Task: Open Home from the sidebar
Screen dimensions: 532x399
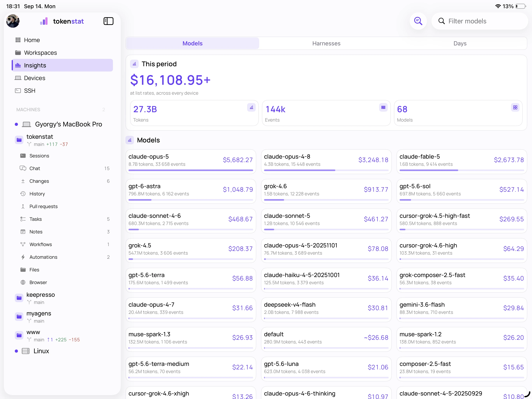Action: (x=62, y=40)
